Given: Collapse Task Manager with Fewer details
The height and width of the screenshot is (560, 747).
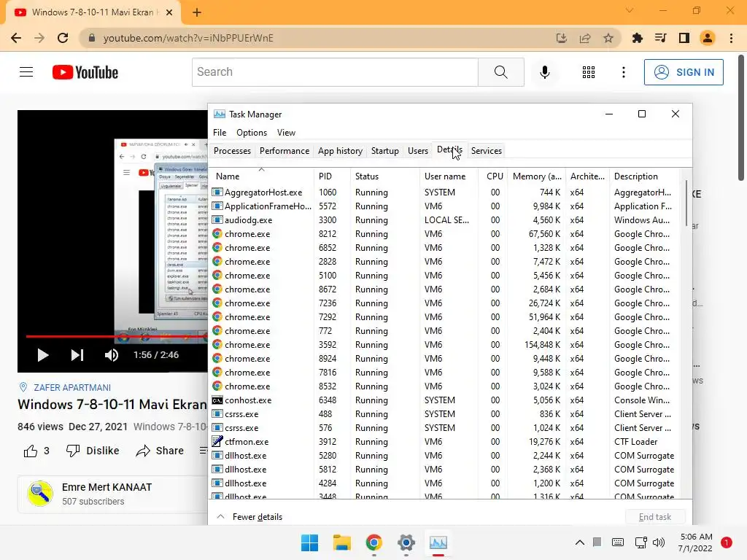Looking at the screenshot, I should 249,517.
